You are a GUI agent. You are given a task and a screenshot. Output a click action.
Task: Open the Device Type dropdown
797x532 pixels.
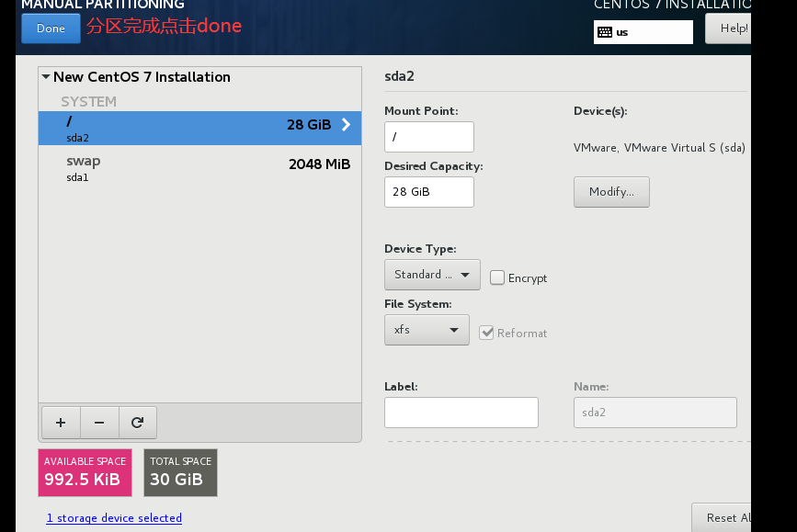[432, 275]
